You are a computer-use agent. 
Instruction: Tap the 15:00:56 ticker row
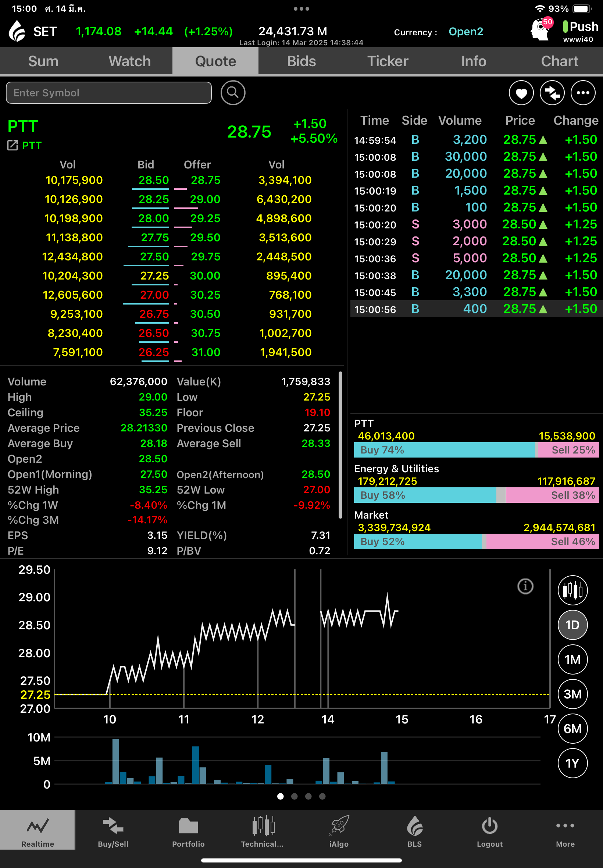pos(476,309)
